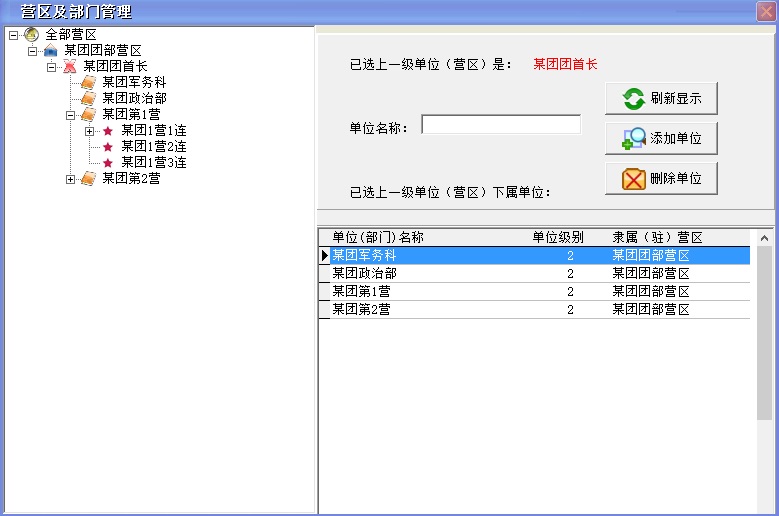Expand the 某团第2营 tree node
Image resolution: width=779 pixels, height=516 pixels.
coord(71,179)
